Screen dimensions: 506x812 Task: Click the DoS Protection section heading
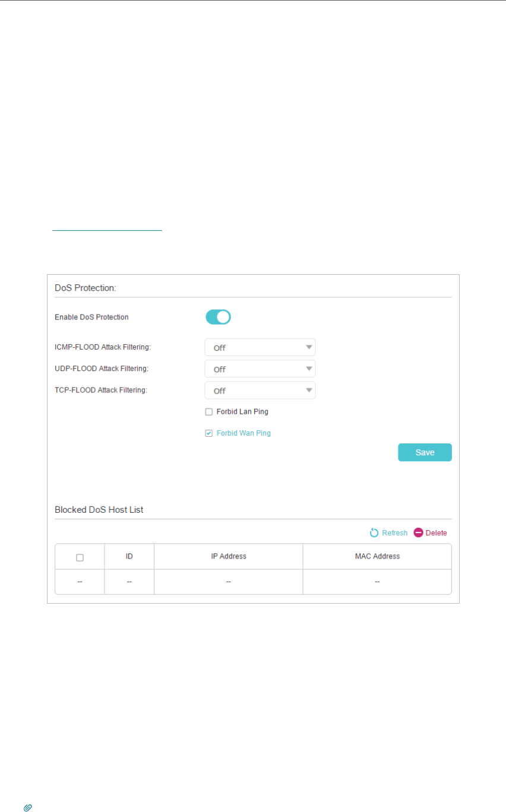85,287
